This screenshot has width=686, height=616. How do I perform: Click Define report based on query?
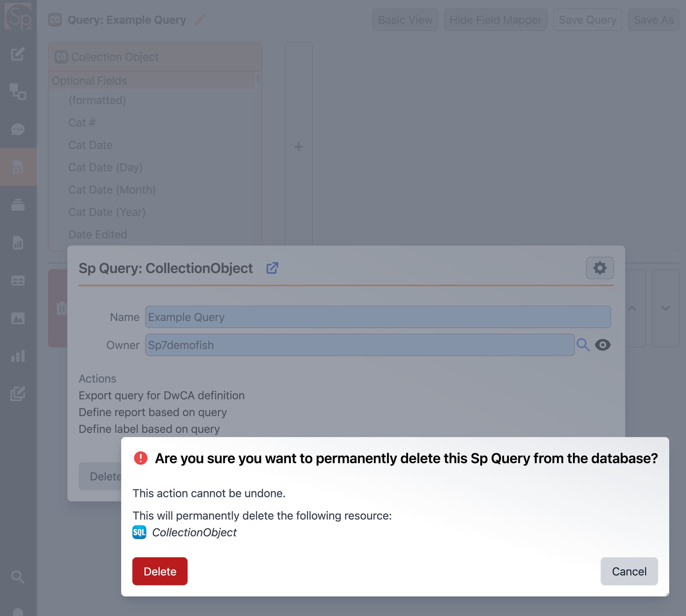[x=153, y=412]
